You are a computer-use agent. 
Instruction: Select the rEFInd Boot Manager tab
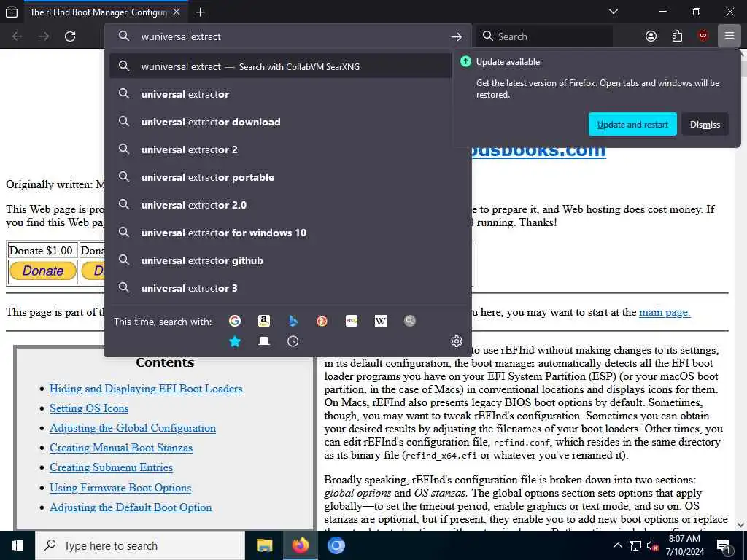98,12
